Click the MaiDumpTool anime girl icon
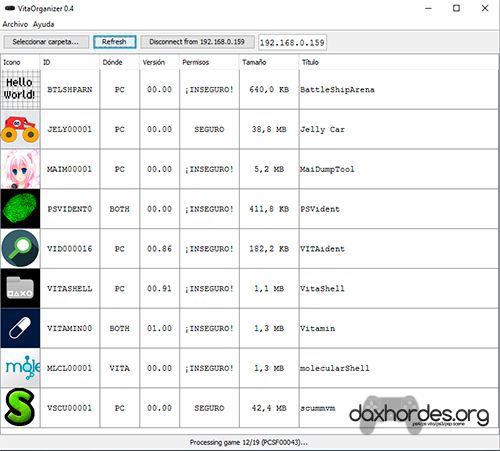The width and height of the screenshot is (500, 451). tap(20, 169)
